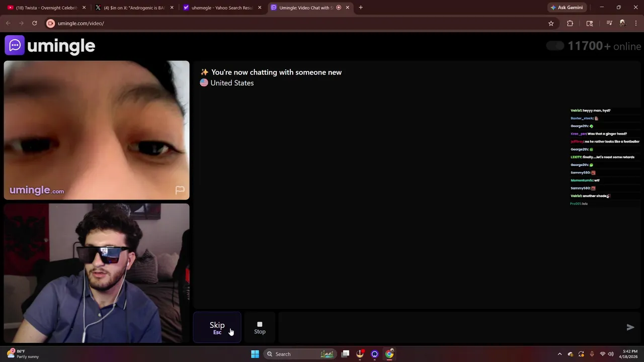644x362 pixels.
Task: Close the X tab
Action: 172,8
